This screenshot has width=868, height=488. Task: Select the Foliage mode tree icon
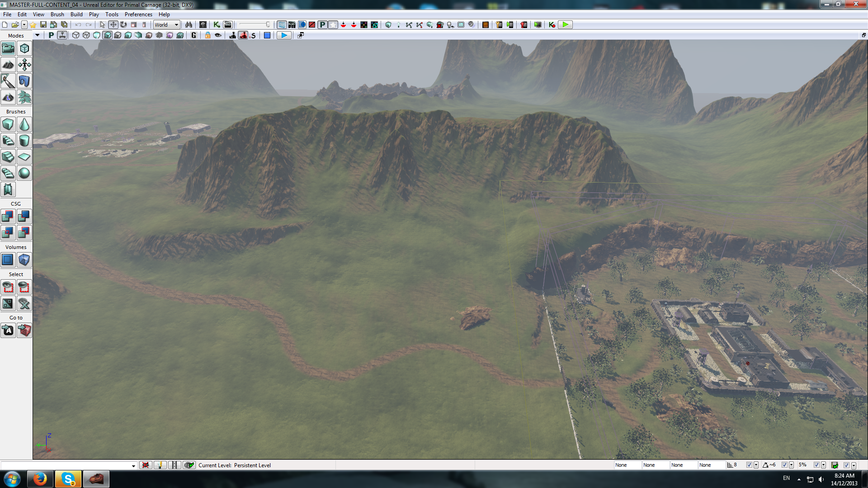24,97
